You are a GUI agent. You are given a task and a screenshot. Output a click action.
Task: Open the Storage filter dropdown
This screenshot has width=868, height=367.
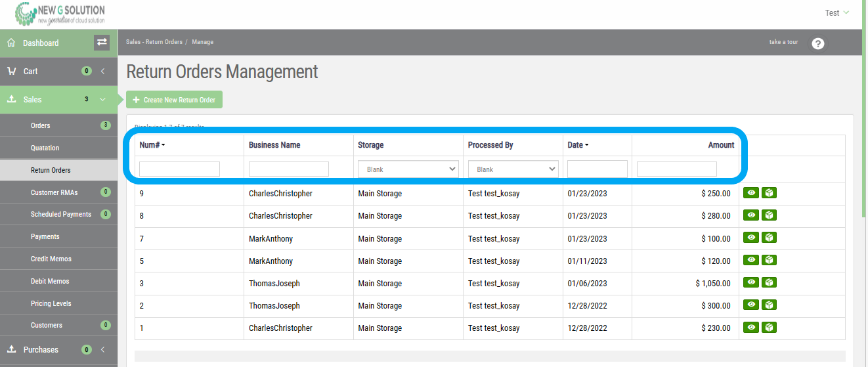[x=408, y=169]
